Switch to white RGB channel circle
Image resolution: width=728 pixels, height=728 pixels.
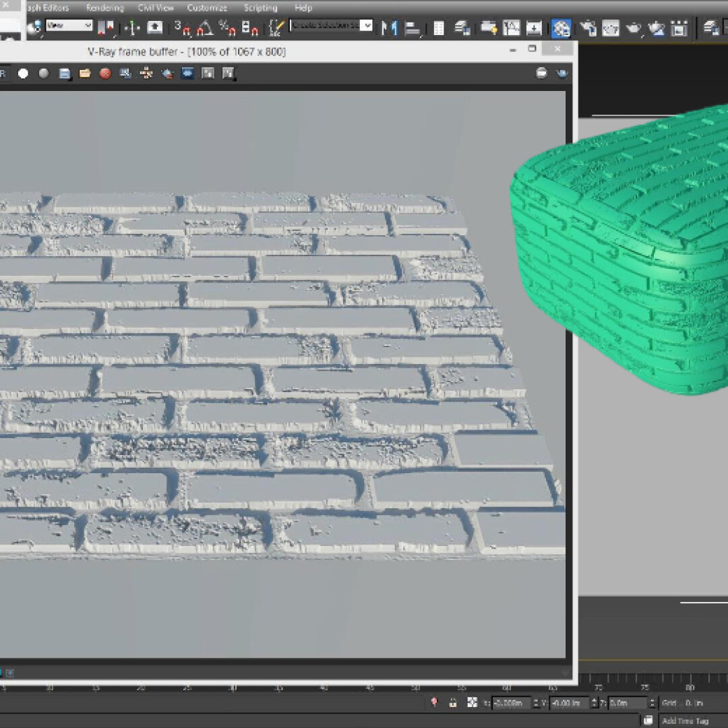(23, 73)
